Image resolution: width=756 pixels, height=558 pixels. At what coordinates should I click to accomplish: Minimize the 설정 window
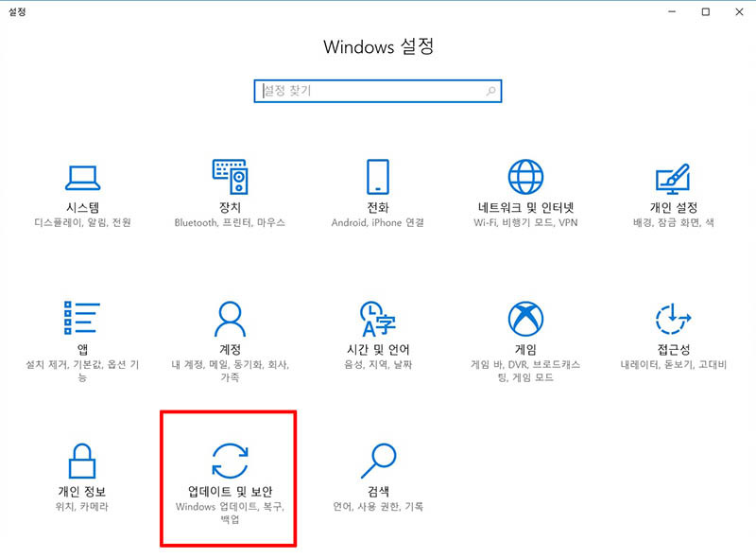(673, 11)
